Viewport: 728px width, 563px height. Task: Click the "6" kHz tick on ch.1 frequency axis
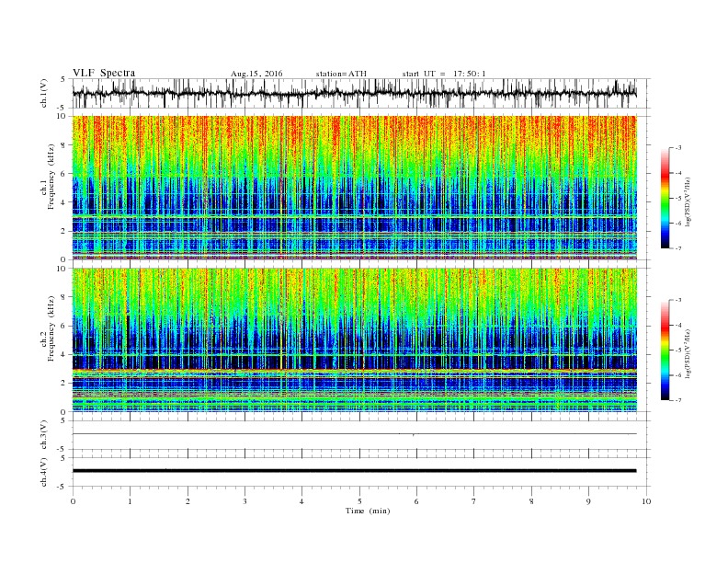coord(63,173)
